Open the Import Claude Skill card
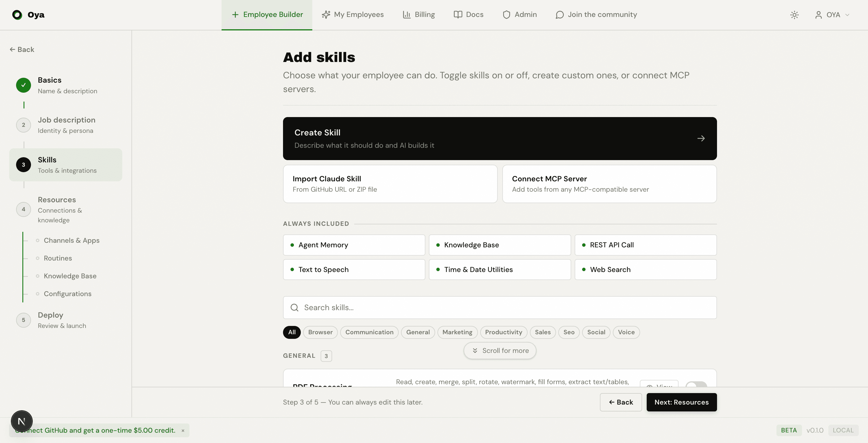 point(390,184)
